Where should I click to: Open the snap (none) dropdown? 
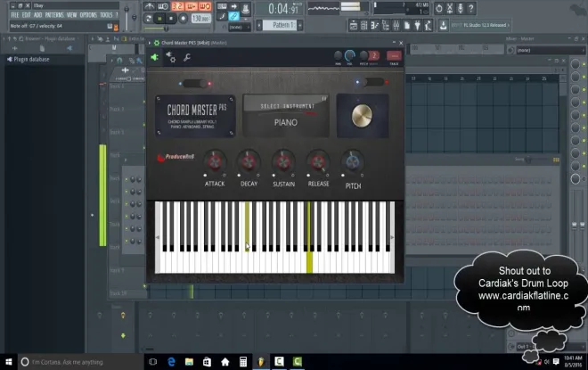tap(239, 27)
